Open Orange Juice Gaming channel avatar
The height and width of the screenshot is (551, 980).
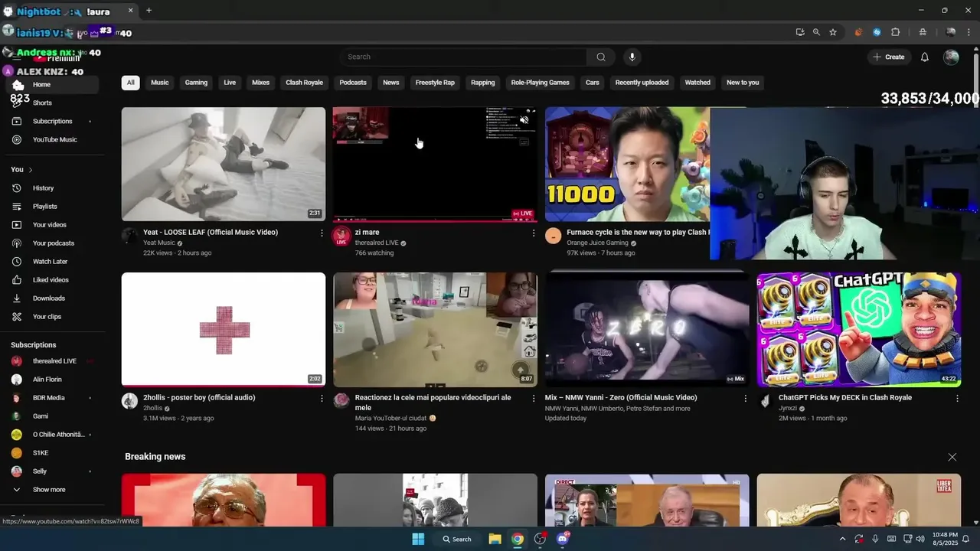(553, 236)
